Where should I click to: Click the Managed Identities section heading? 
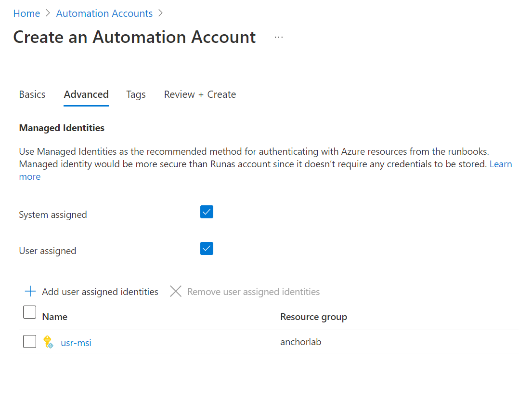(x=62, y=128)
